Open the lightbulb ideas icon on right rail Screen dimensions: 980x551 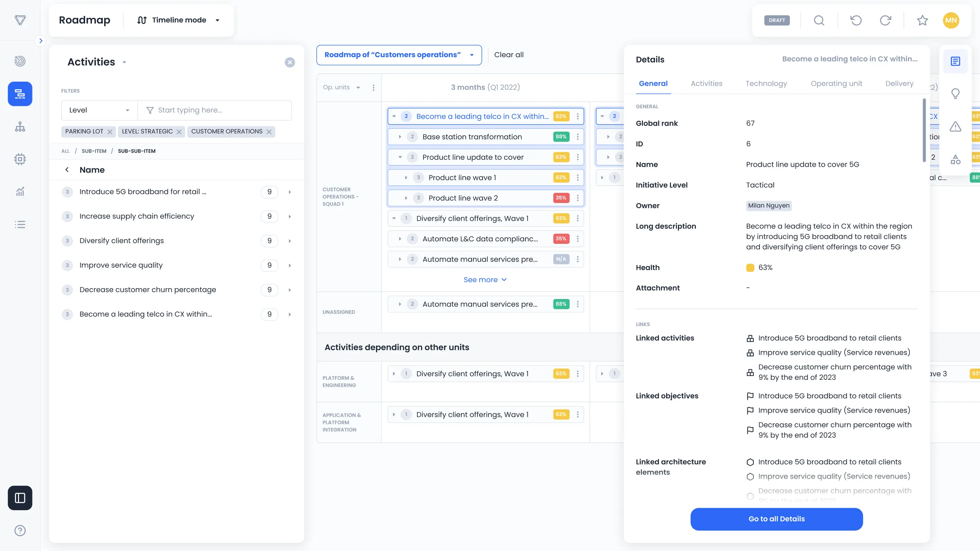[955, 93]
